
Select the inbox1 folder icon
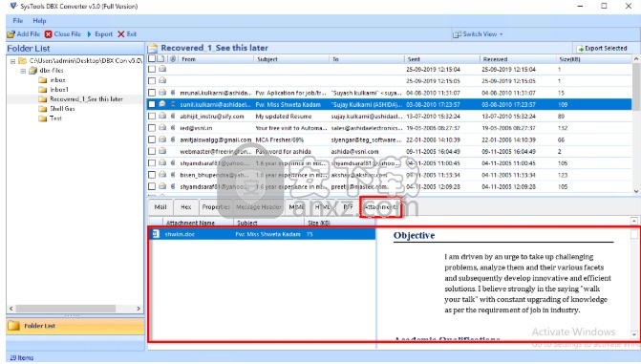click(43, 90)
